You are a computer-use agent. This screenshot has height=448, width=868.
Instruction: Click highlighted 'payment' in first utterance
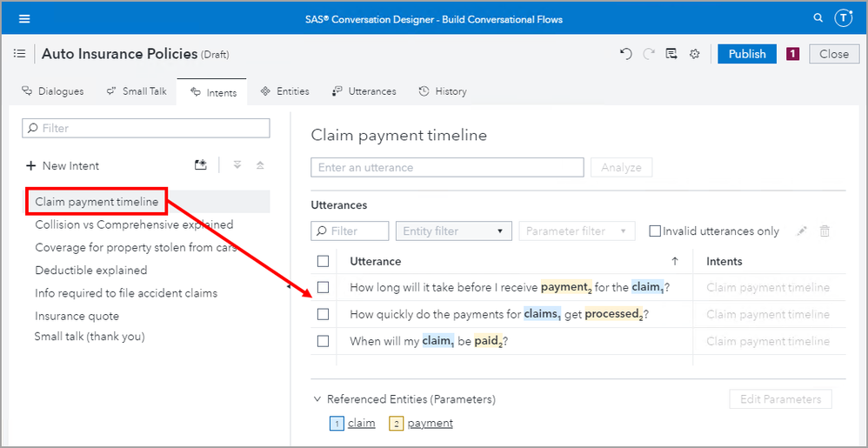pos(566,287)
